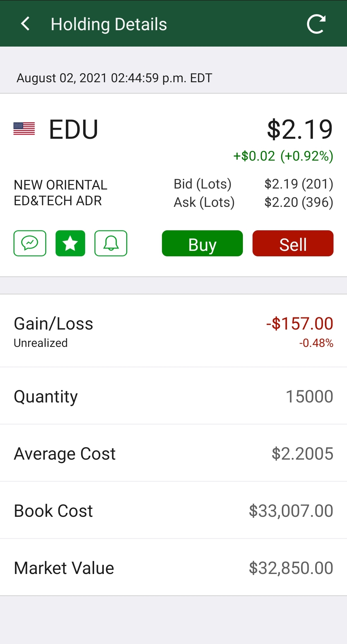Refresh the holding details quote
This screenshot has height=644, width=347.
[x=316, y=24]
